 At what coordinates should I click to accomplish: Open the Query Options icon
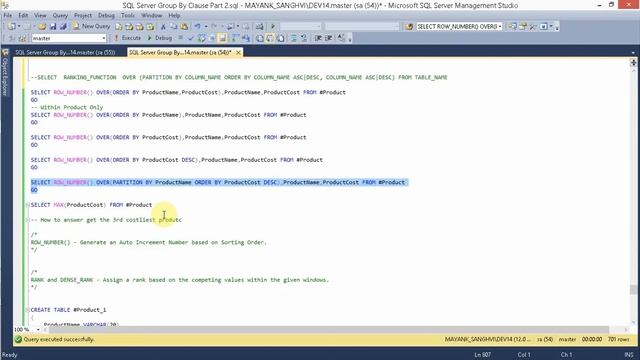(x=212, y=38)
